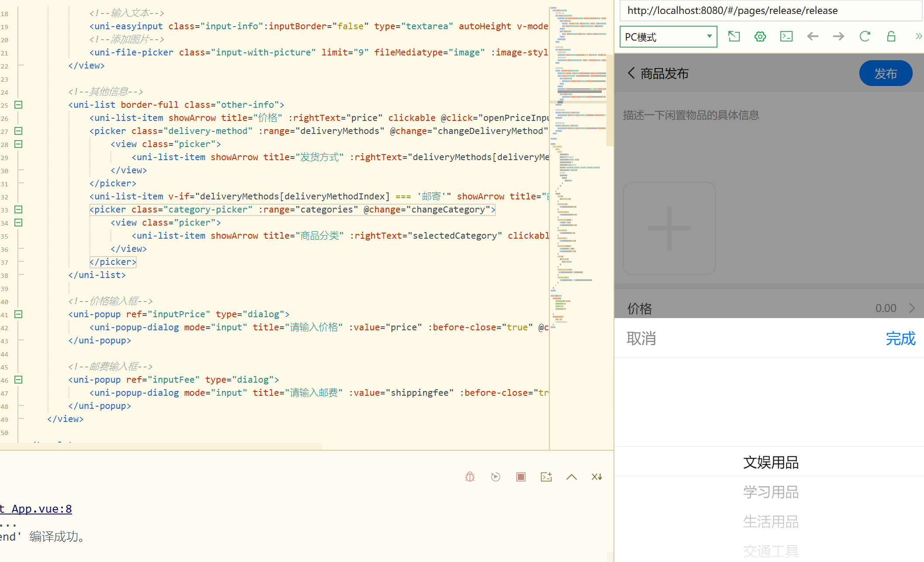Open browser preview in external window icon
The height and width of the screenshot is (562, 924).
(x=734, y=37)
